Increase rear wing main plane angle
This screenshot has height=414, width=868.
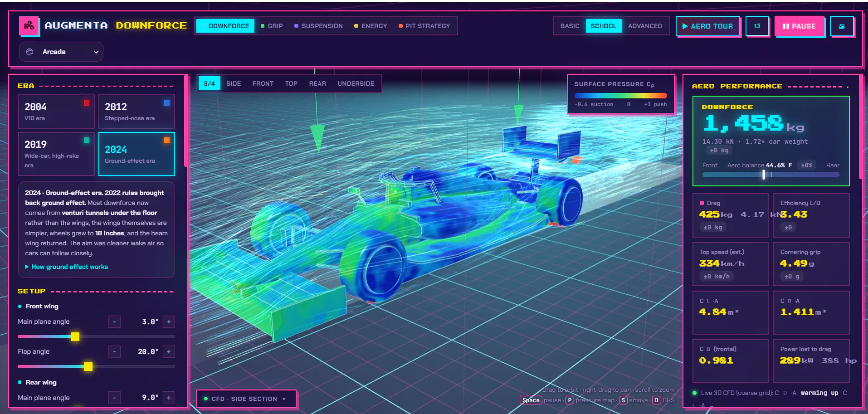pyautogui.click(x=169, y=398)
